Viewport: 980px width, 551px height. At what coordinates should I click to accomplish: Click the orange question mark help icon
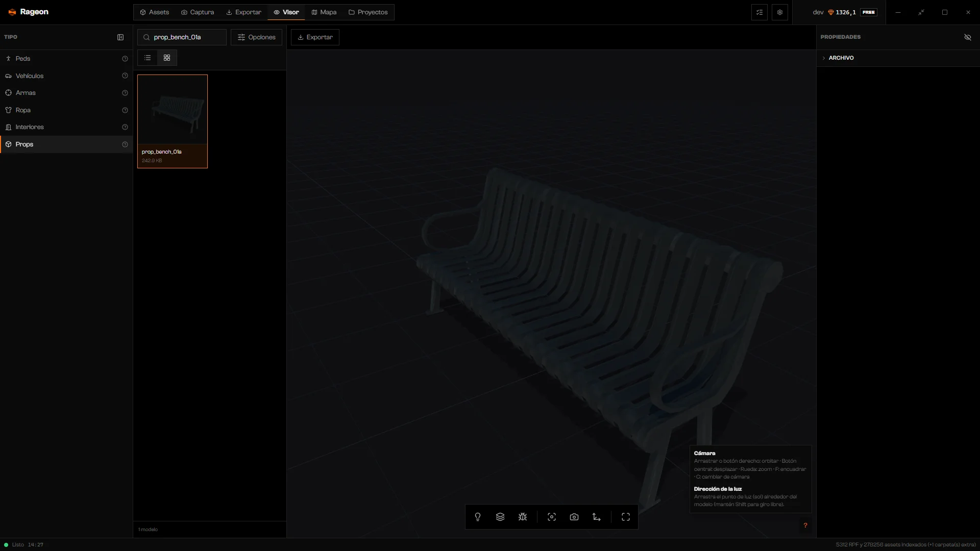point(805,525)
